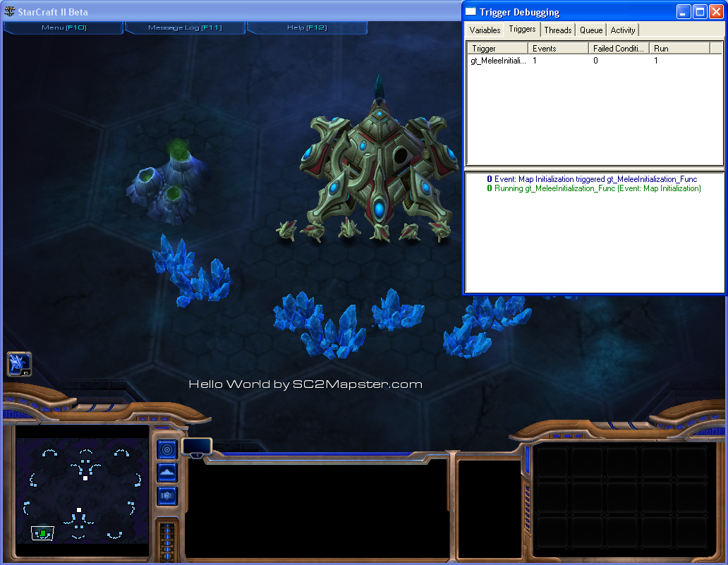Sort by the Events column header
Image resolution: width=728 pixels, height=565 pixels.
point(558,48)
